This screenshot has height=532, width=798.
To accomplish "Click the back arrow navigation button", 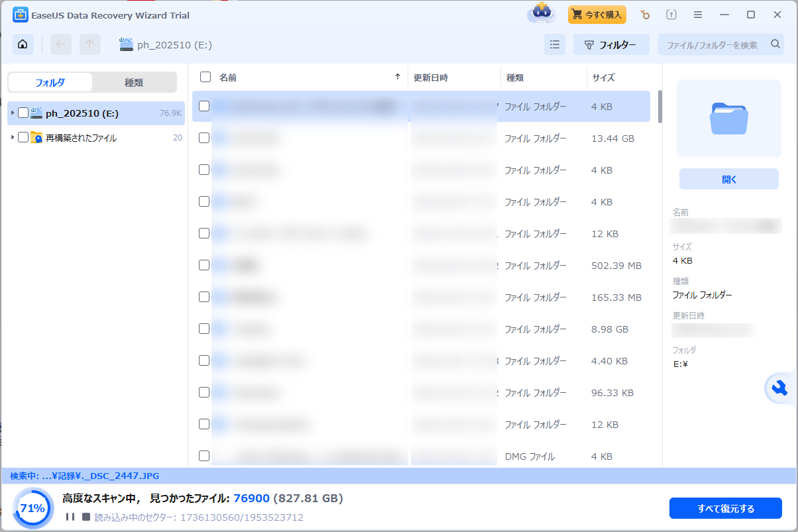I will [61, 44].
